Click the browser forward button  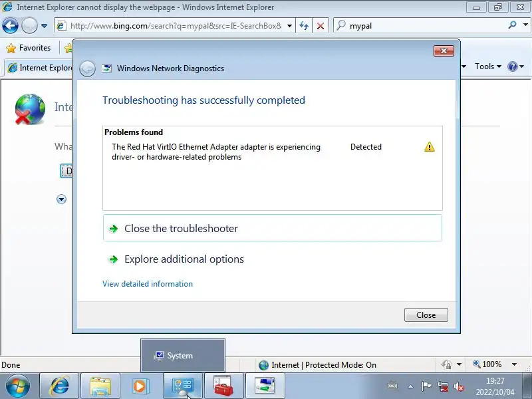pyautogui.click(x=29, y=25)
